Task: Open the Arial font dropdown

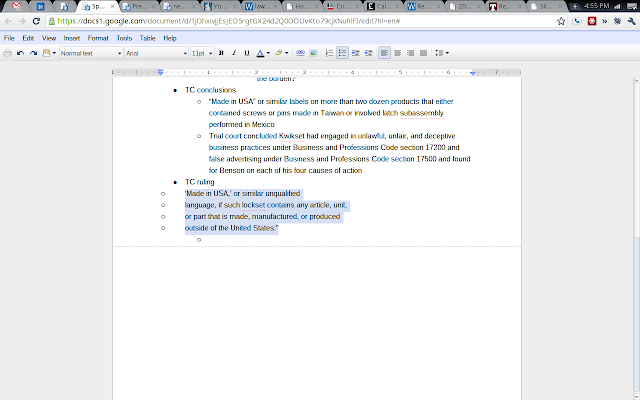Action: click(x=156, y=53)
